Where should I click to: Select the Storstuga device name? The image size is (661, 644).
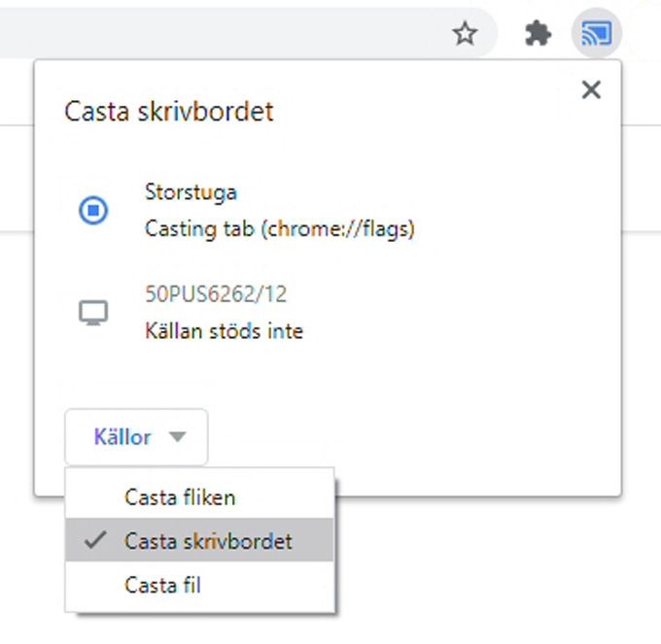(x=191, y=193)
